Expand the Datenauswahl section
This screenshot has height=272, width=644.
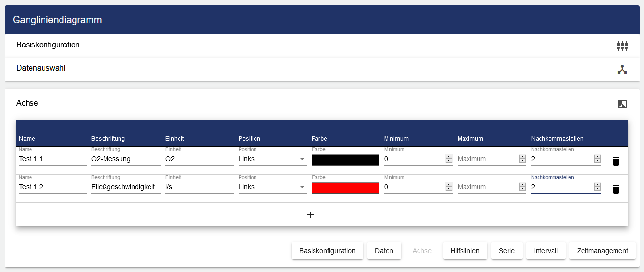(41, 68)
